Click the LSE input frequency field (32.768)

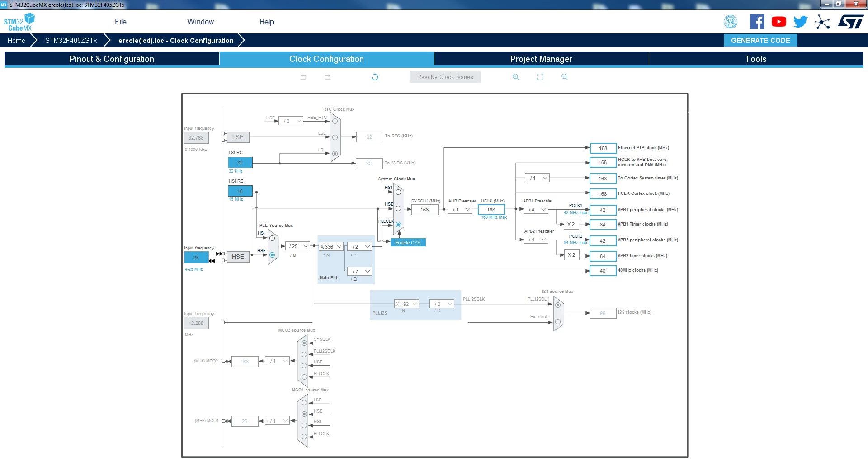(196, 138)
